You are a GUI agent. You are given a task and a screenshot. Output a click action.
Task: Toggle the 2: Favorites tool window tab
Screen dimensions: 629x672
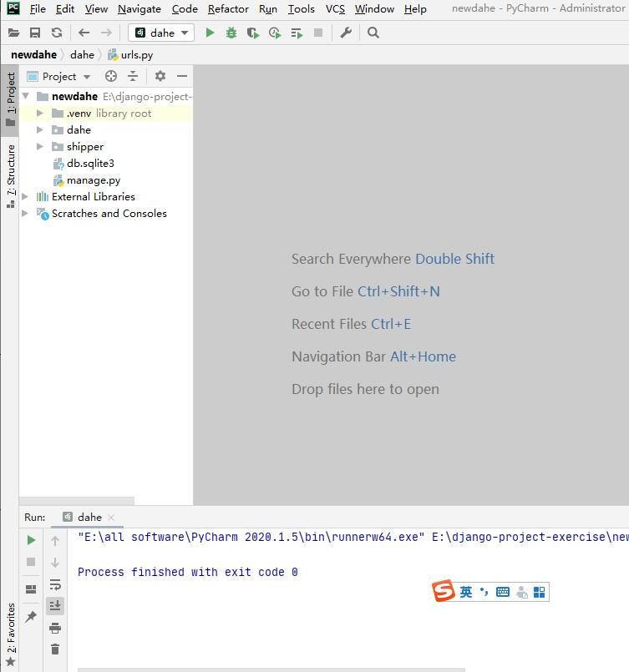pos(11,634)
